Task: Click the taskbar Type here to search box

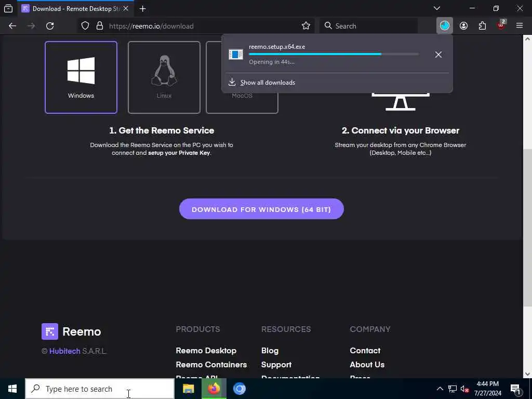Action: click(x=100, y=389)
